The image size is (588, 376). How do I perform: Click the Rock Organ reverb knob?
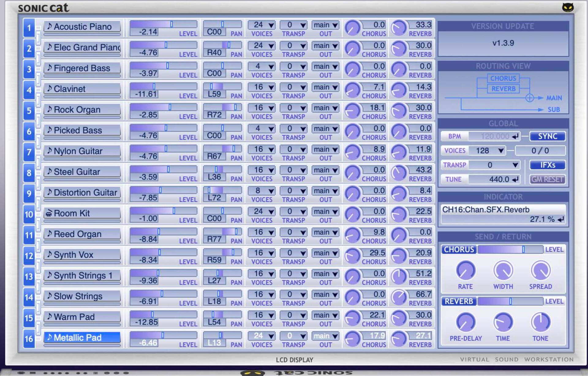(399, 111)
